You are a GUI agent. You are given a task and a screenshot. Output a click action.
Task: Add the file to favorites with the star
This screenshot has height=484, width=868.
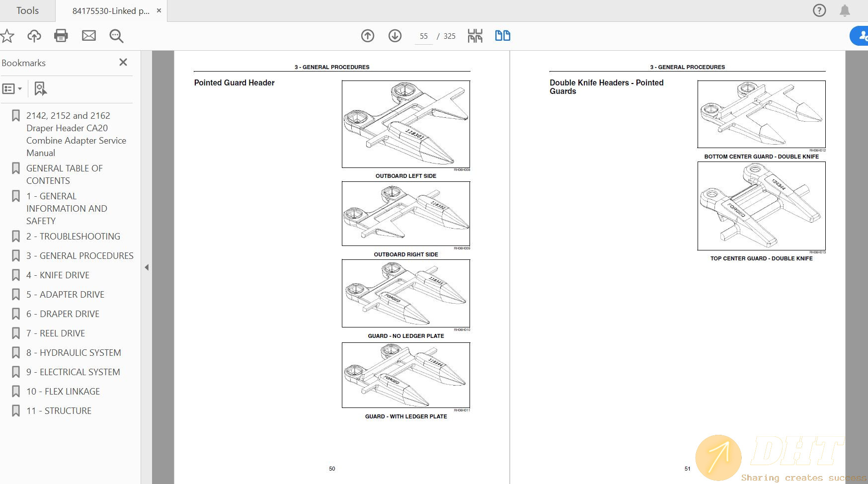point(7,35)
